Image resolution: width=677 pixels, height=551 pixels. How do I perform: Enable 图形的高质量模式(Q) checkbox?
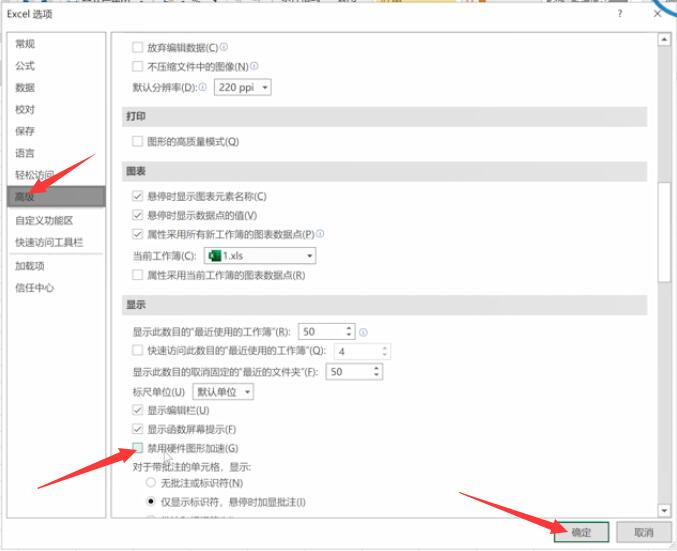(137, 141)
